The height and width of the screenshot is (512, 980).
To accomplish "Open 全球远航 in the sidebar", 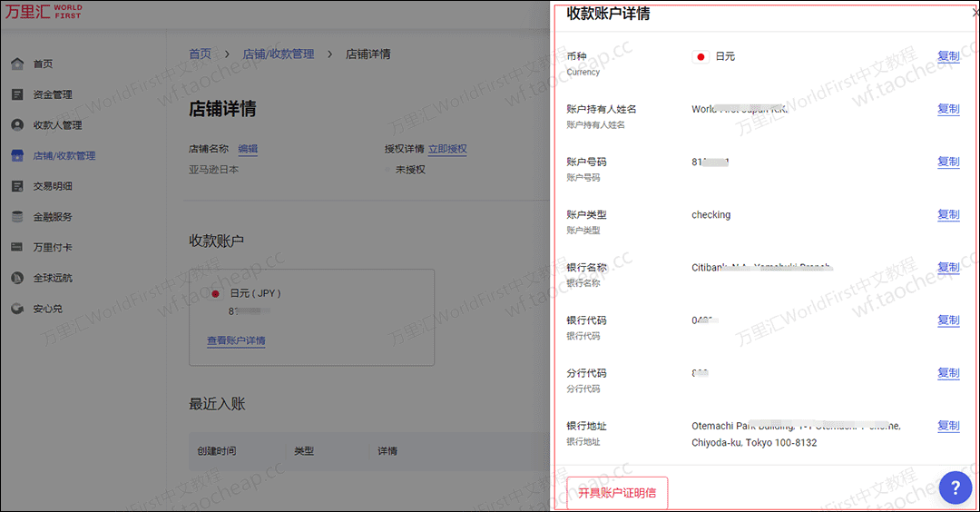I will [x=53, y=278].
